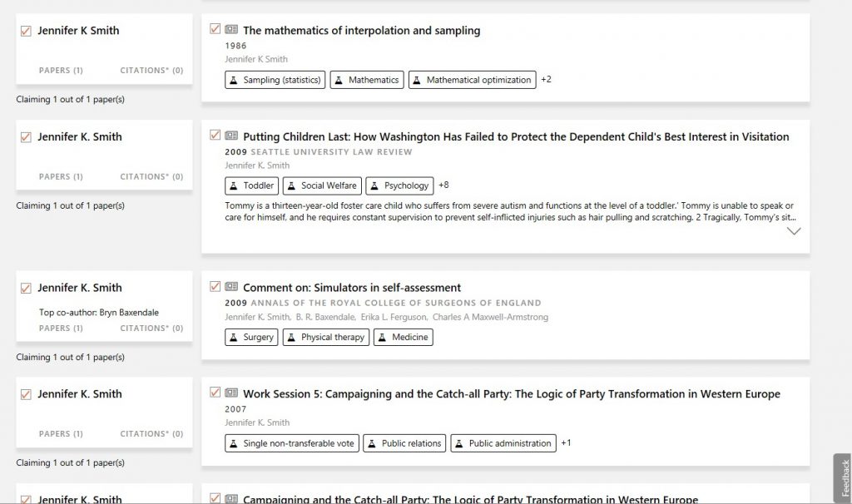
Task: Open the Feedback tab on the right edge
Action: point(842,478)
